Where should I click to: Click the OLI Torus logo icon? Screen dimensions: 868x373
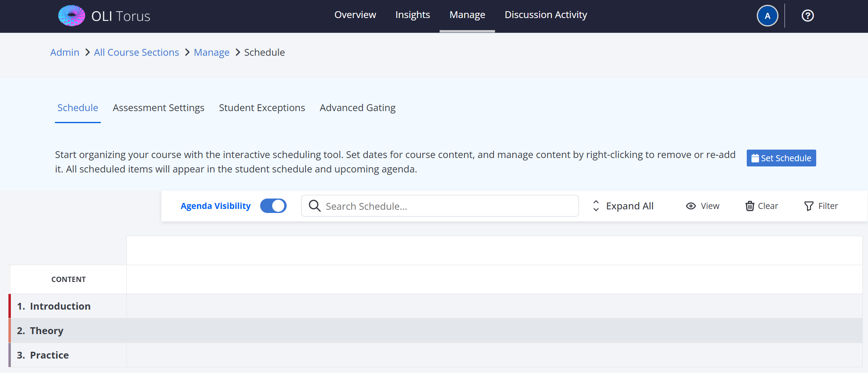pos(71,16)
